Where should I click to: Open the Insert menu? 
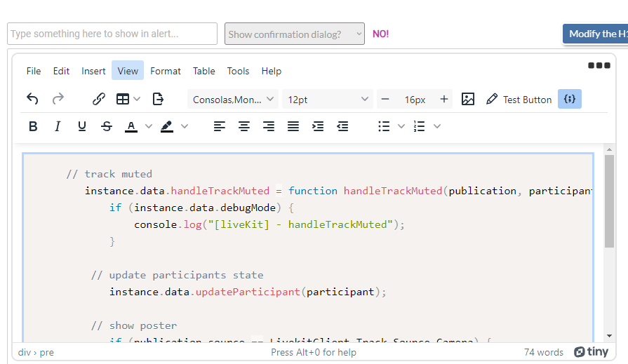[x=93, y=71]
